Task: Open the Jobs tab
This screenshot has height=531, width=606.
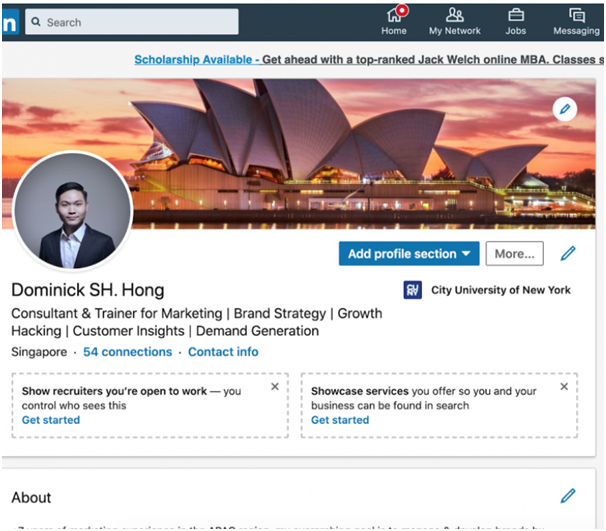Action: click(x=516, y=22)
